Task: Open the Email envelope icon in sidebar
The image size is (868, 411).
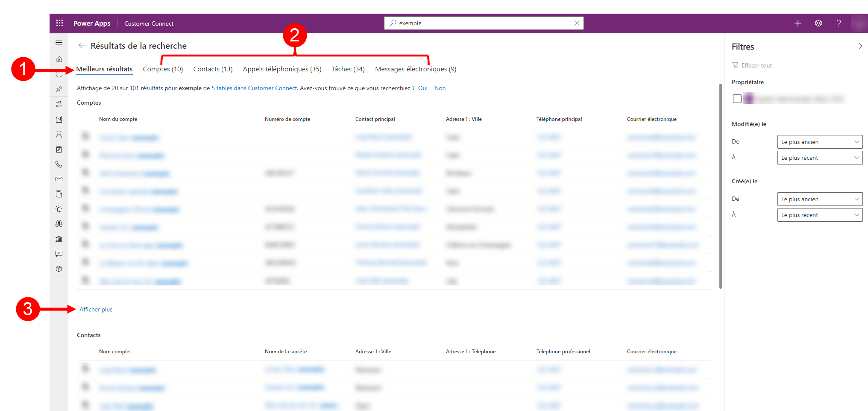Action: click(59, 179)
